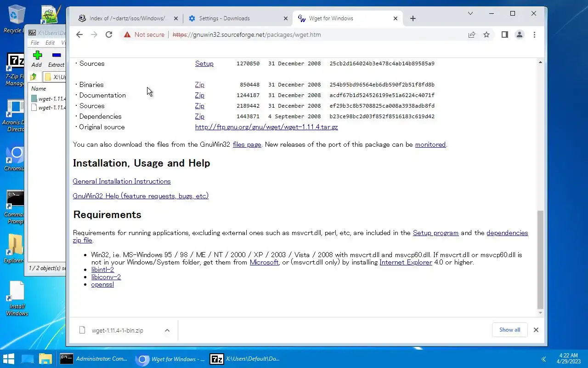Download the Documentation Zip link
Screen dimensions: 588x368
[x=199, y=95]
